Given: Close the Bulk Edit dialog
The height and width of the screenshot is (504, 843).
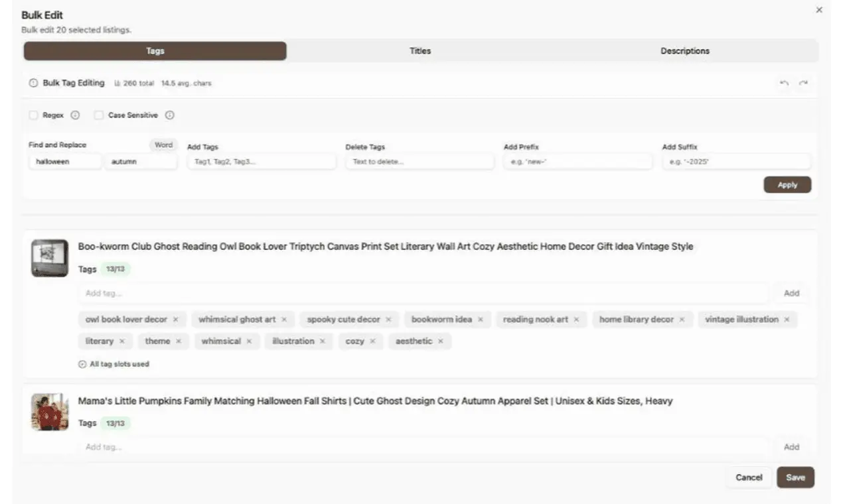Looking at the screenshot, I should (x=819, y=10).
